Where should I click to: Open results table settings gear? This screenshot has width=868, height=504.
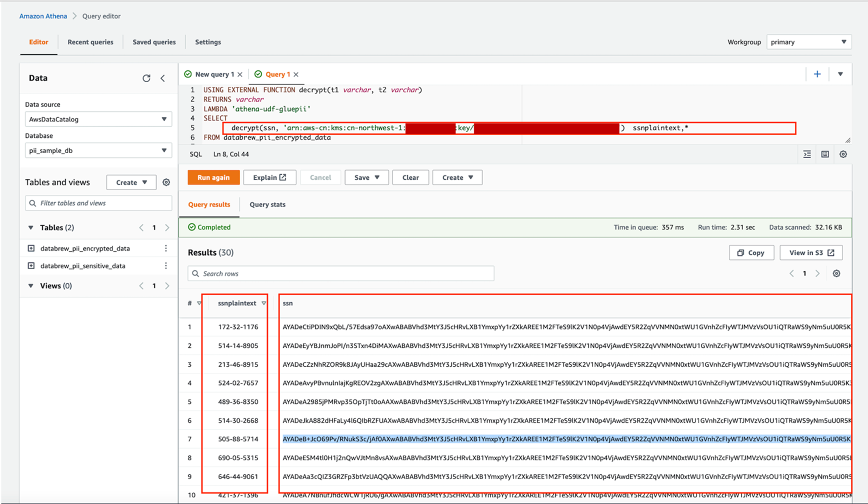click(836, 273)
